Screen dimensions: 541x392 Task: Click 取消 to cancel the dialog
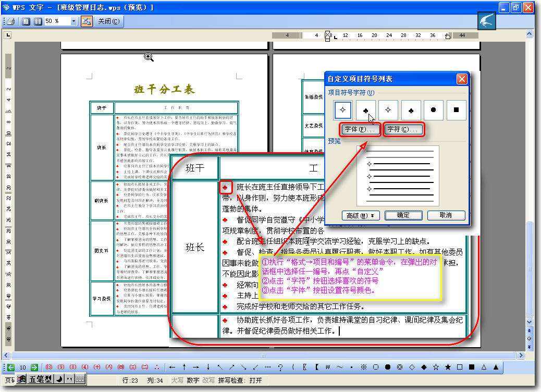(x=446, y=215)
